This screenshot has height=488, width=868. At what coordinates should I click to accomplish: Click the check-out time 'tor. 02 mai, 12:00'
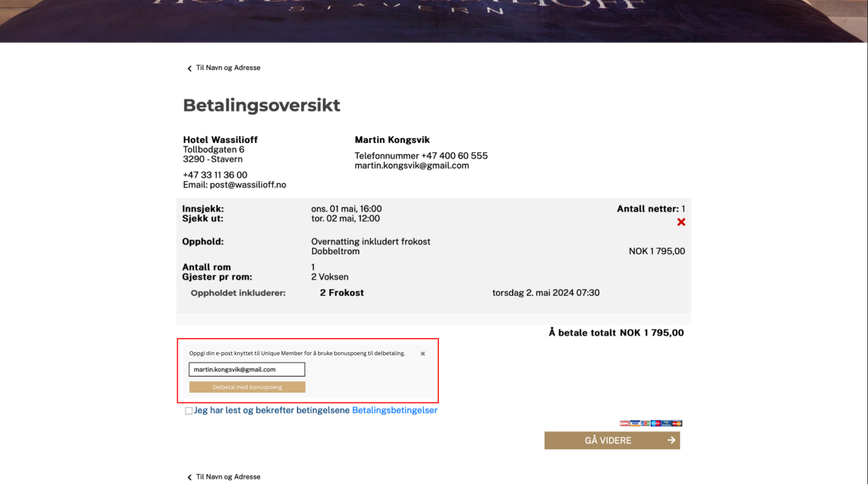click(345, 219)
